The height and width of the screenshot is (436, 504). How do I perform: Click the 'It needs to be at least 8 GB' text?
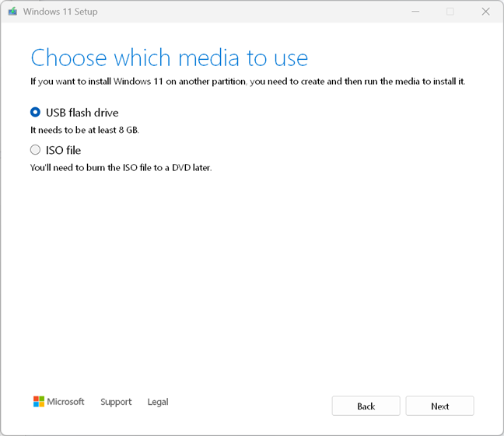pos(85,130)
